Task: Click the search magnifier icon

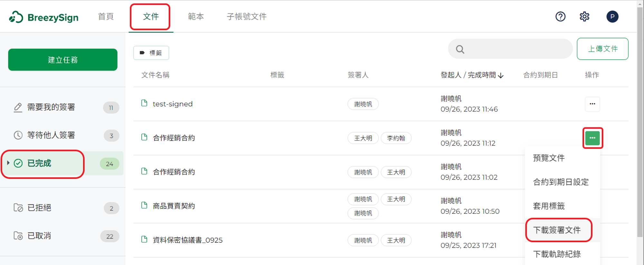Action: pos(460,49)
